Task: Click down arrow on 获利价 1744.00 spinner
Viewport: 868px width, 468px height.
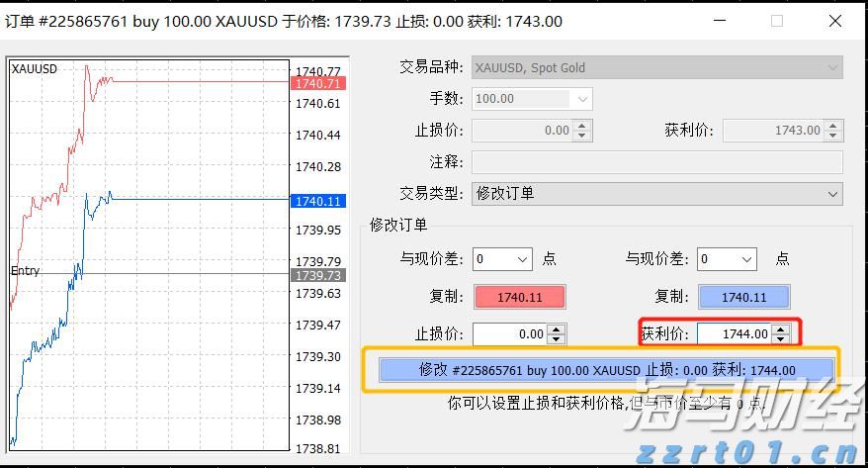Action: (781, 339)
